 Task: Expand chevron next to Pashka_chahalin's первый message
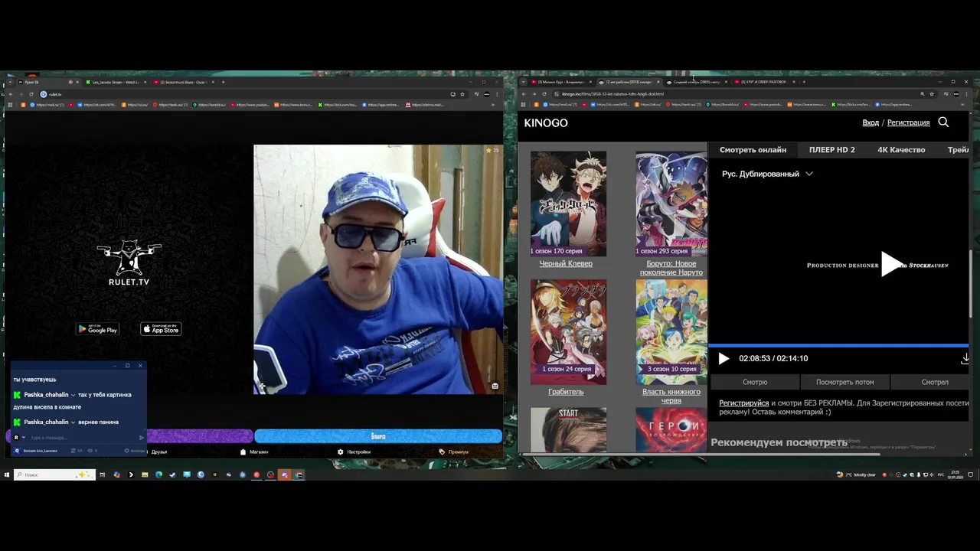pyautogui.click(x=73, y=395)
